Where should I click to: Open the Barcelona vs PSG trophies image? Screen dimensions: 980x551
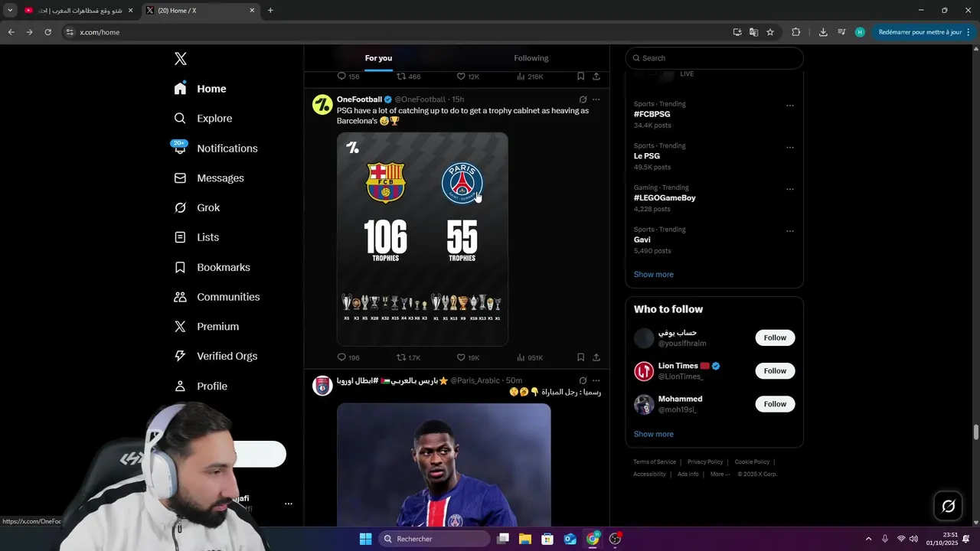point(423,239)
